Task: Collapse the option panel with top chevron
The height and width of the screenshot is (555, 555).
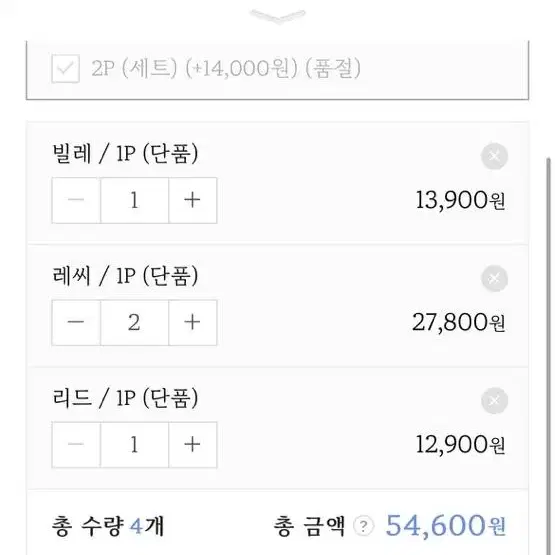Action: tap(277, 16)
